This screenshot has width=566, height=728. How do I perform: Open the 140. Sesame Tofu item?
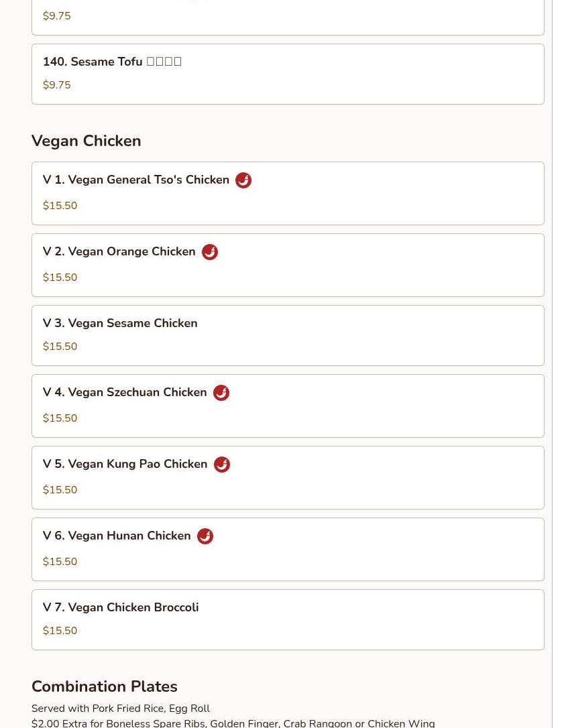coord(288,74)
